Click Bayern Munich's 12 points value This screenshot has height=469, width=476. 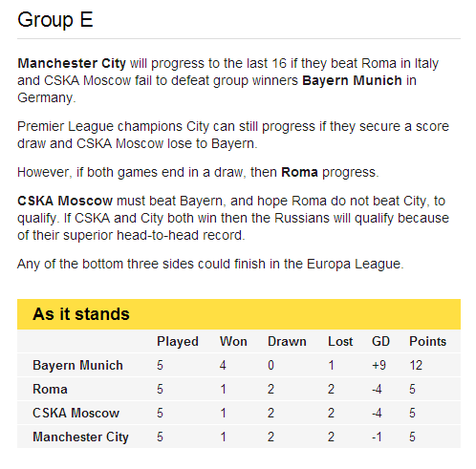click(x=416, y=365)
